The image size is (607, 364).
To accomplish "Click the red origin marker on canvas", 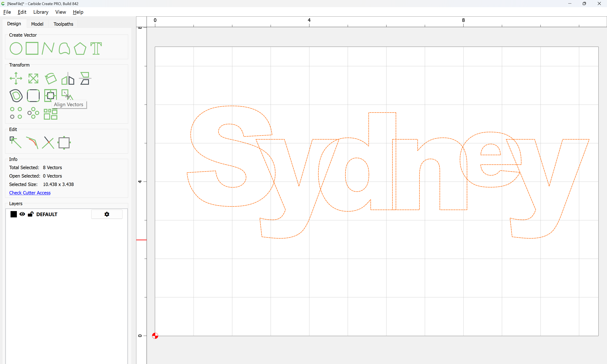I will [155, 336].
